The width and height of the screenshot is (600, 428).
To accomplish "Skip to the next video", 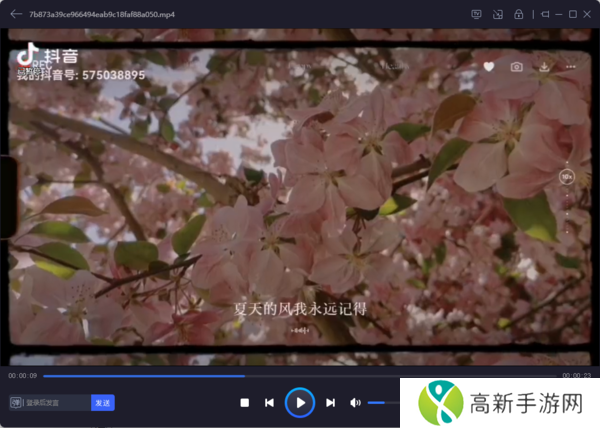I will point(330,402).
